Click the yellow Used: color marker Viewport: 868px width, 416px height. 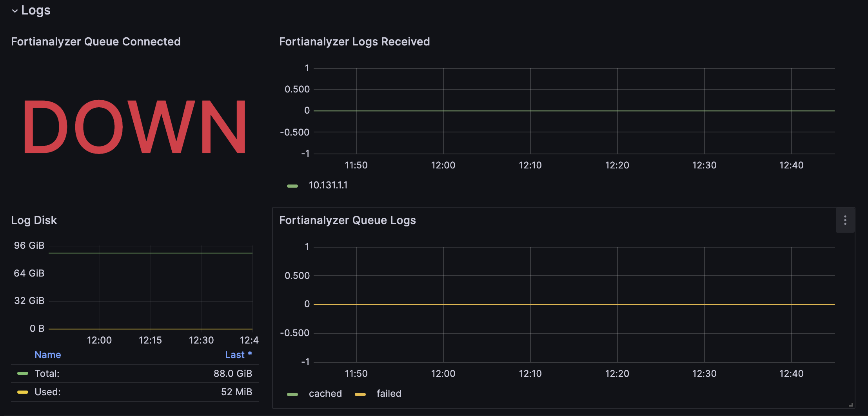23,392
